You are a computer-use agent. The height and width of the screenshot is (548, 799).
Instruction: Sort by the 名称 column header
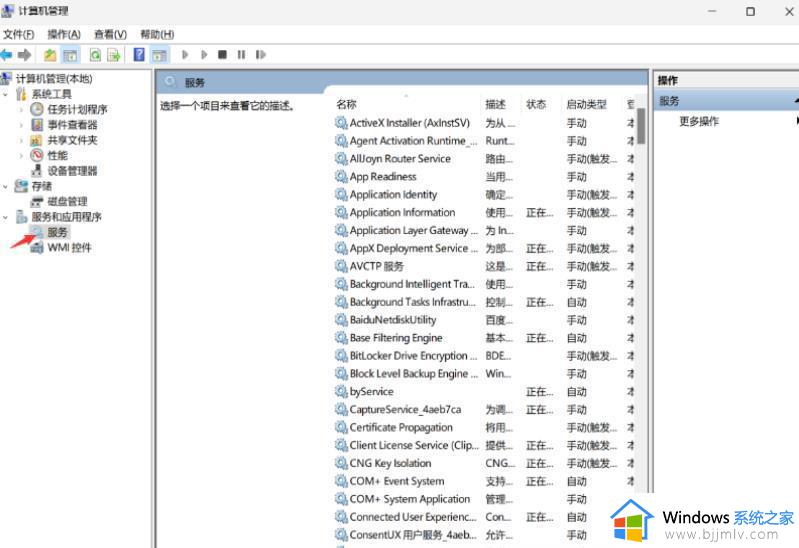[x=347, y=105]
